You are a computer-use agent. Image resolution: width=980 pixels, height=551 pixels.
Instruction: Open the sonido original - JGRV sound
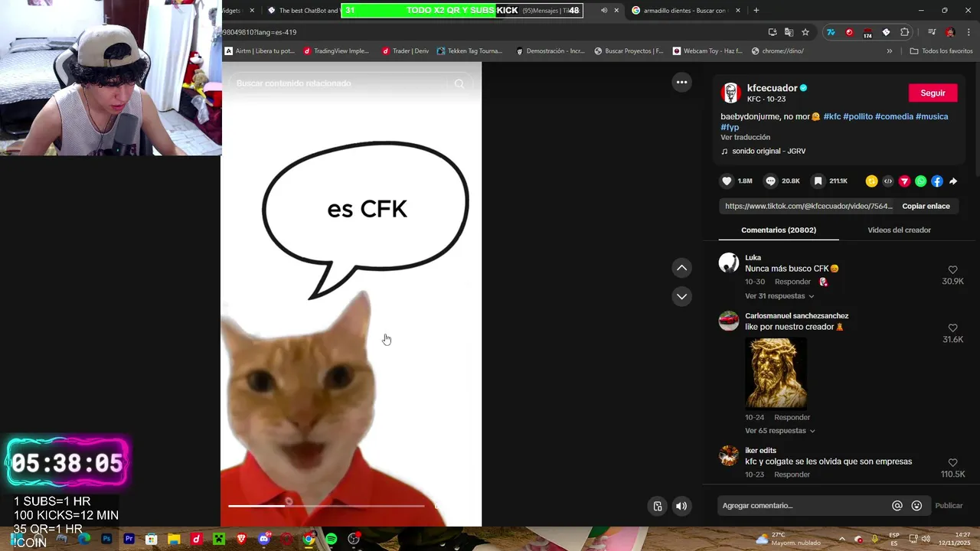(x=769, y=152)
